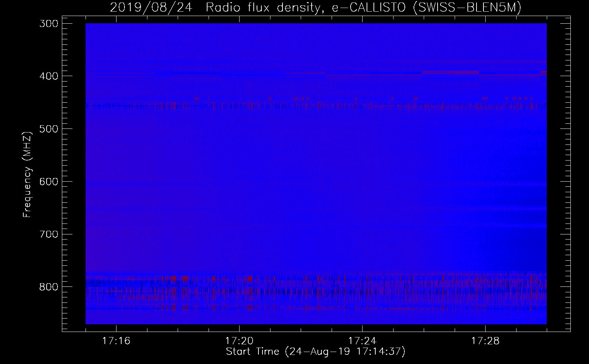589x364 pixels.
Task: Click the 300 frequency tick label
Action: [x=48, y=24]
